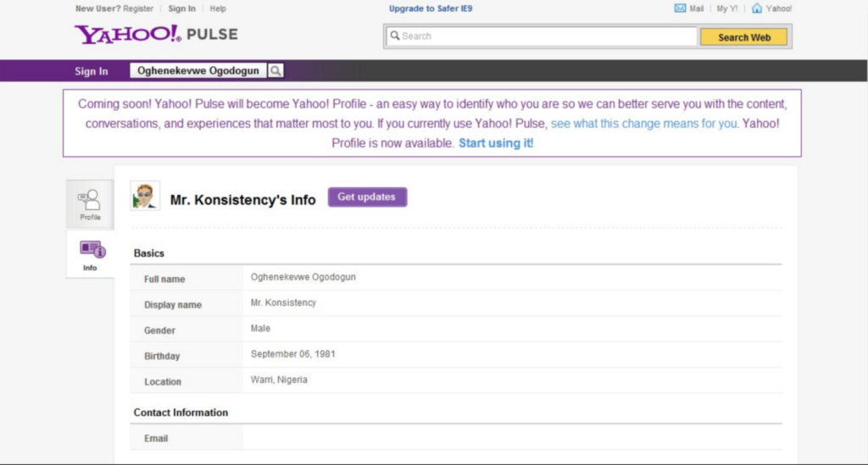Click the Yahoo! text link at top right
The width and height of the screenshot is (868, 465).
click(x=779, y=8)
